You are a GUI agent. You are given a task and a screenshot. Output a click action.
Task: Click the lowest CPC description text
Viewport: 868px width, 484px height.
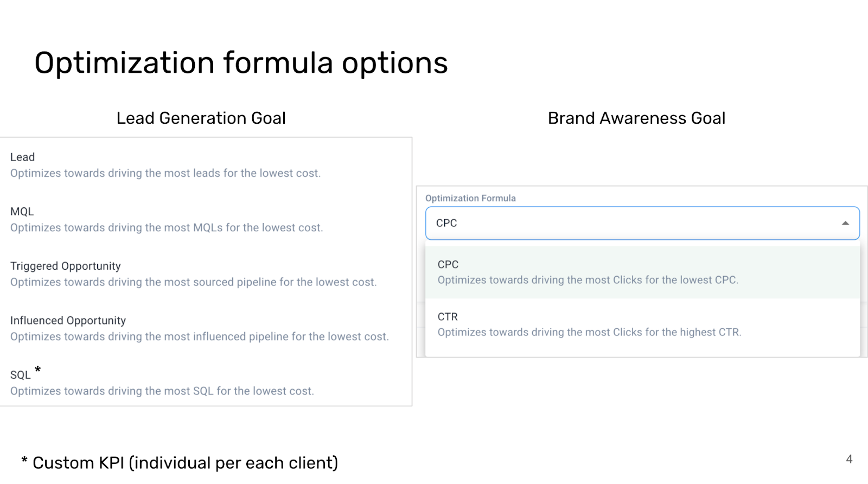(588, 280)
